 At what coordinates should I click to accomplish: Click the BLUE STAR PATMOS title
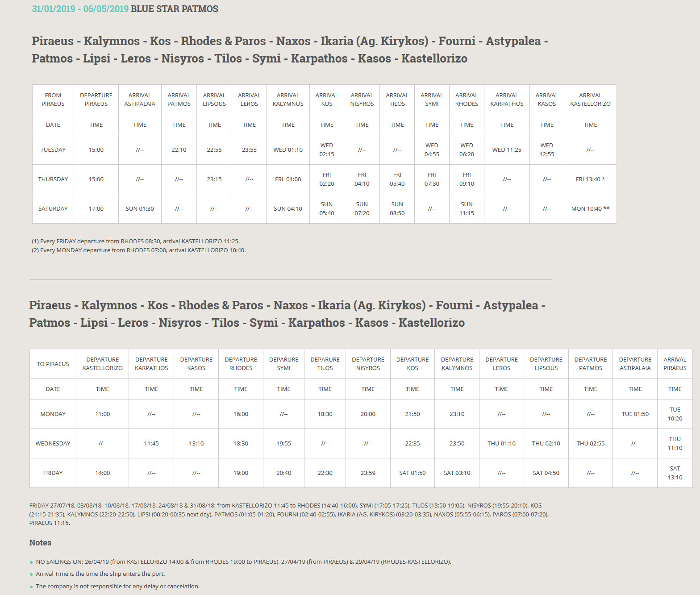pyautogui.click(x=174, y=9)
